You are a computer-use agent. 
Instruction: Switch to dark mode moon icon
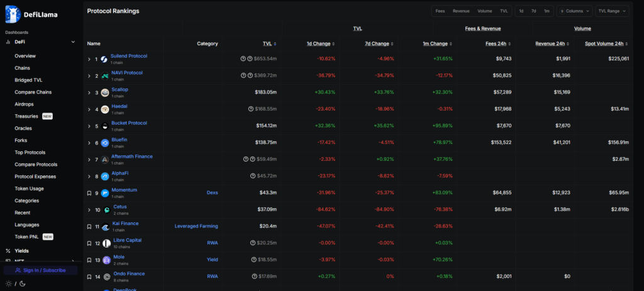click(23, 283)
